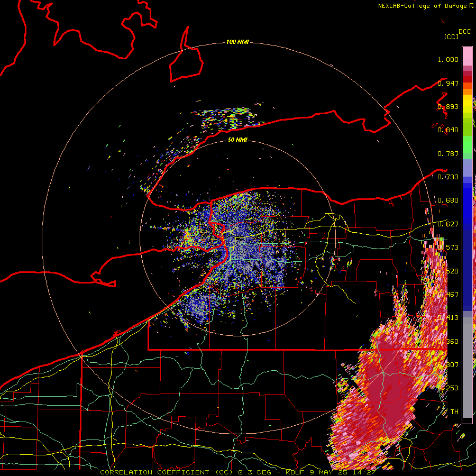
Task: Select the TH label at color scale bottom
Action: [454, 411]
